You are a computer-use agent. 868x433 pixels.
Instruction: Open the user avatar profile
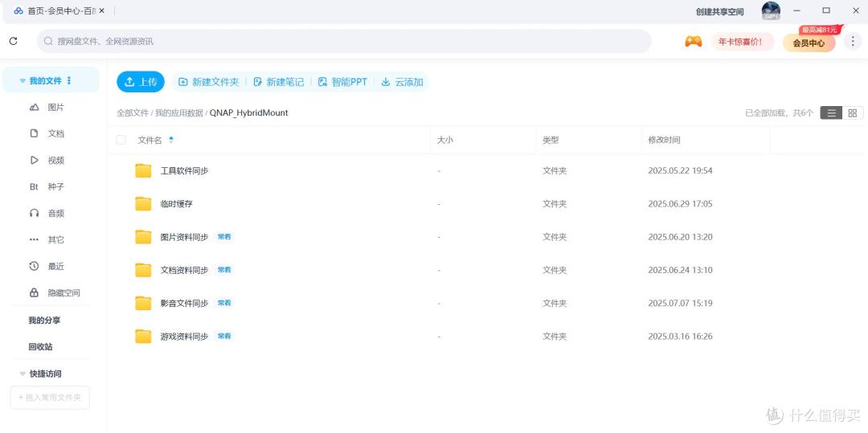pos(771,11)
